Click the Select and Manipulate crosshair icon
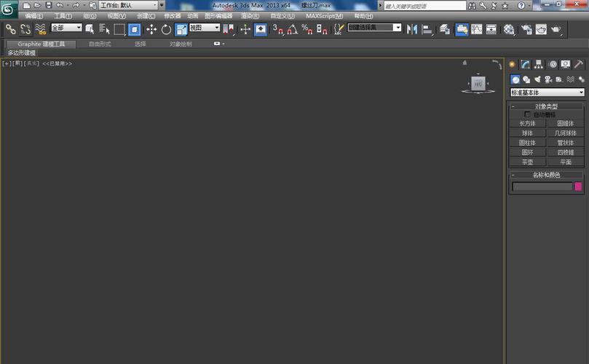Viewport: 589px width, 364px height. click(245, 29)
